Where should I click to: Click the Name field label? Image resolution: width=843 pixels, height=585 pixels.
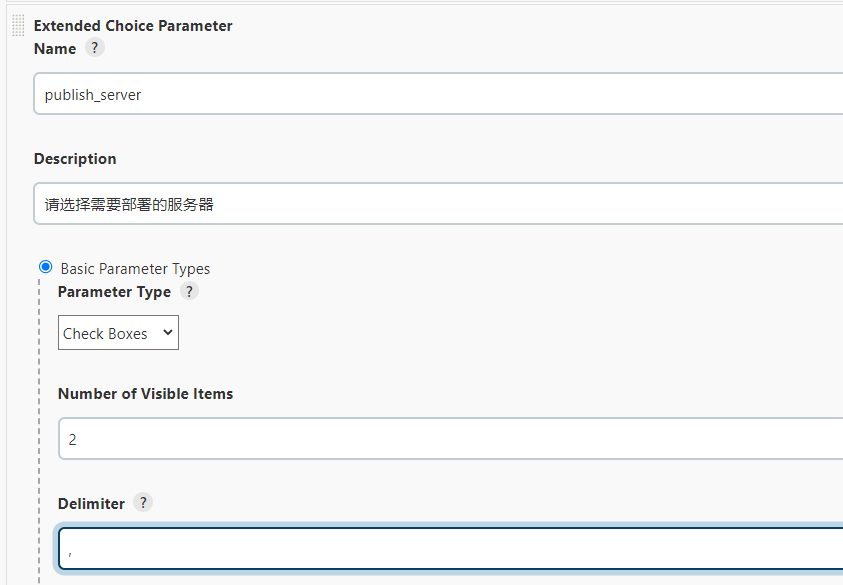tap(55, 49)
